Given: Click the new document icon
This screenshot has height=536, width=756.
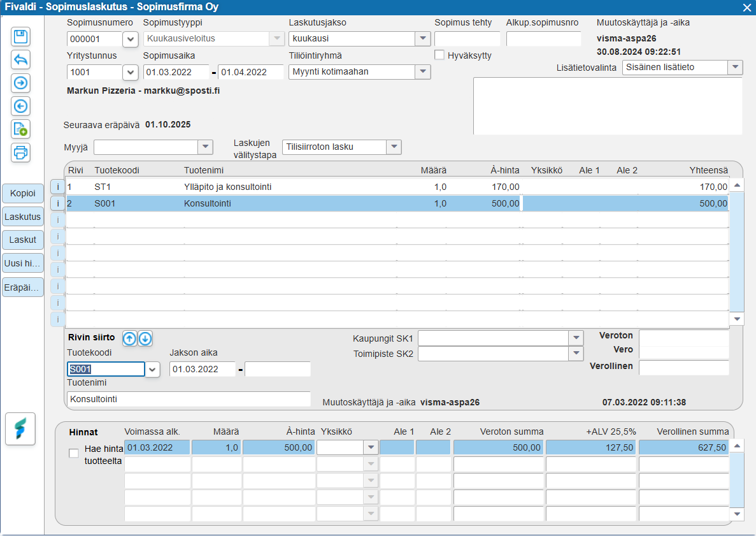Looking at the screenshot, I should 21,129.
